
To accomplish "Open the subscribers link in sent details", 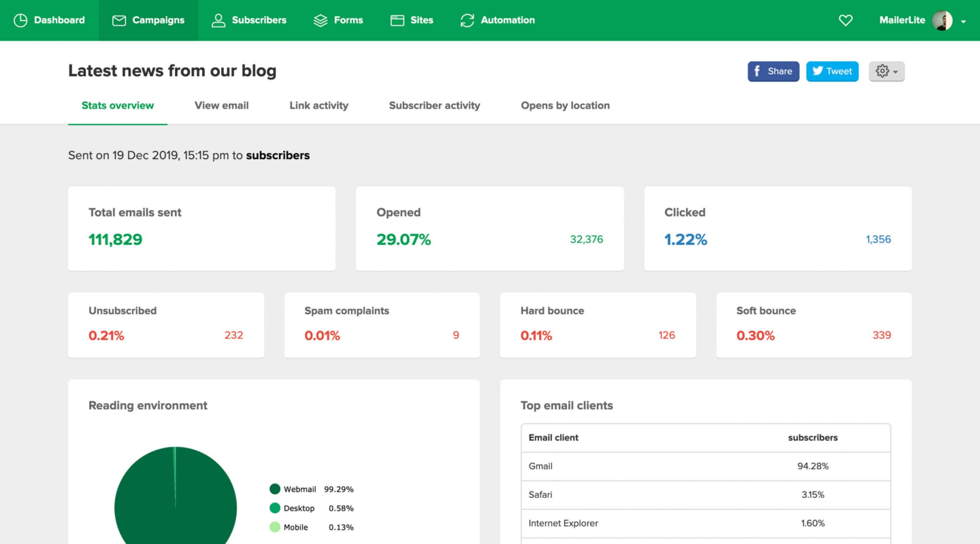I will [x=278, y=155].
